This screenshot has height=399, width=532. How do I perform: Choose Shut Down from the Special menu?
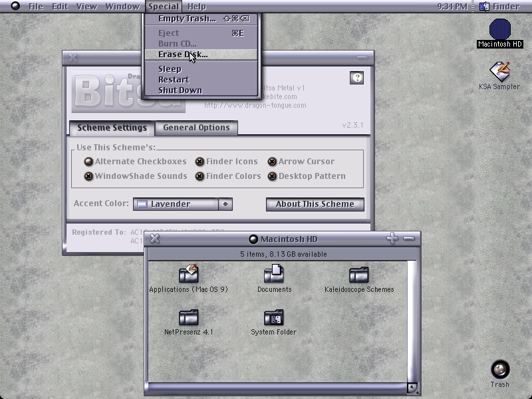point(201,90)
